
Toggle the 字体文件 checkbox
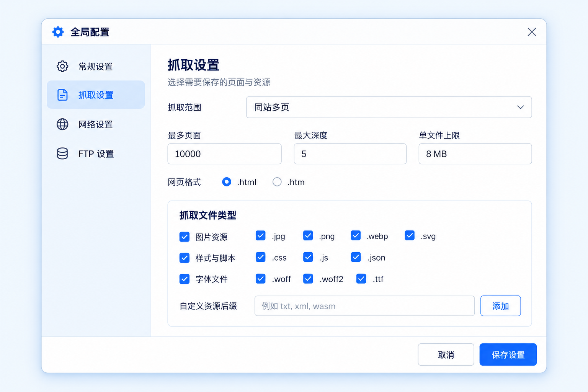pos(185,279)
